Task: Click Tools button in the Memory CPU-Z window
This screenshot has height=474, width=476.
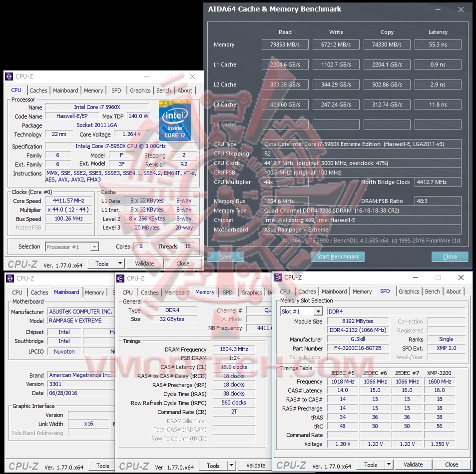Action: click(x=213, y=465)
